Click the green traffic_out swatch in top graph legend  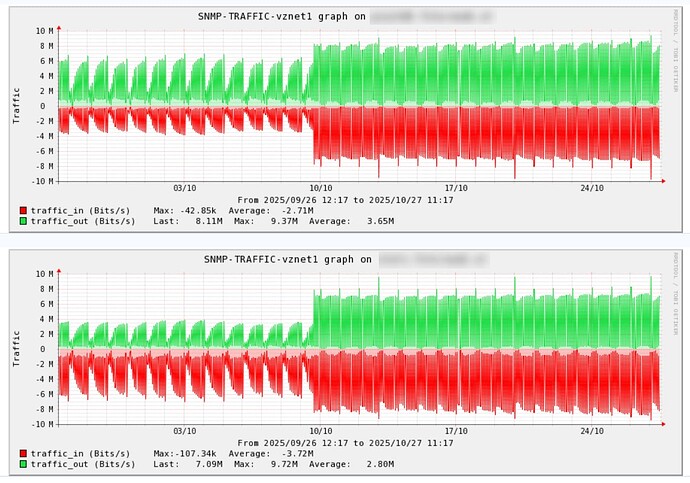coord(23,221)
